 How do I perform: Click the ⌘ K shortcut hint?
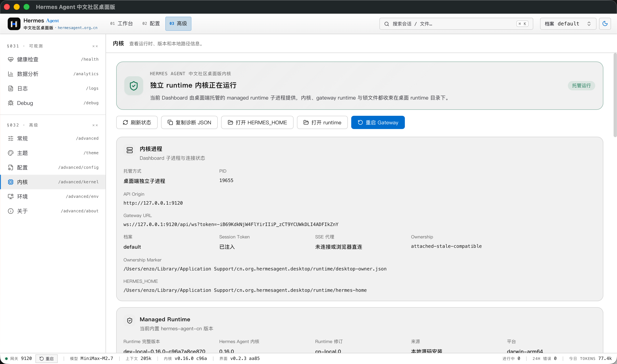pos(522,24)
